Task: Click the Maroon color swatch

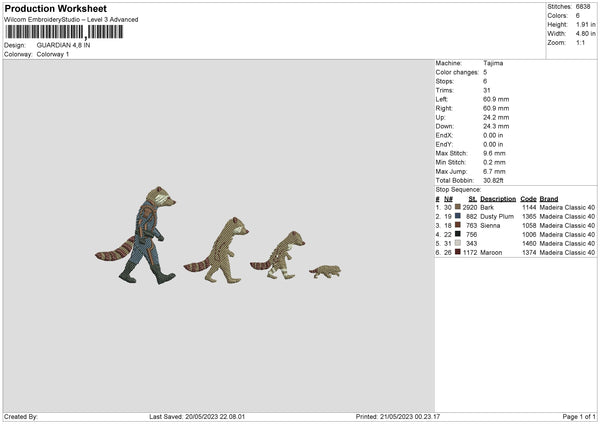Action: tap(458, 252)
